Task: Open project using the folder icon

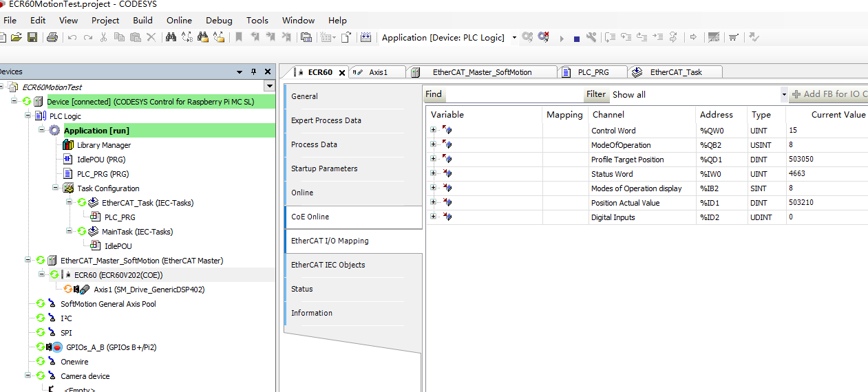Action: click(x=17, y=37)
